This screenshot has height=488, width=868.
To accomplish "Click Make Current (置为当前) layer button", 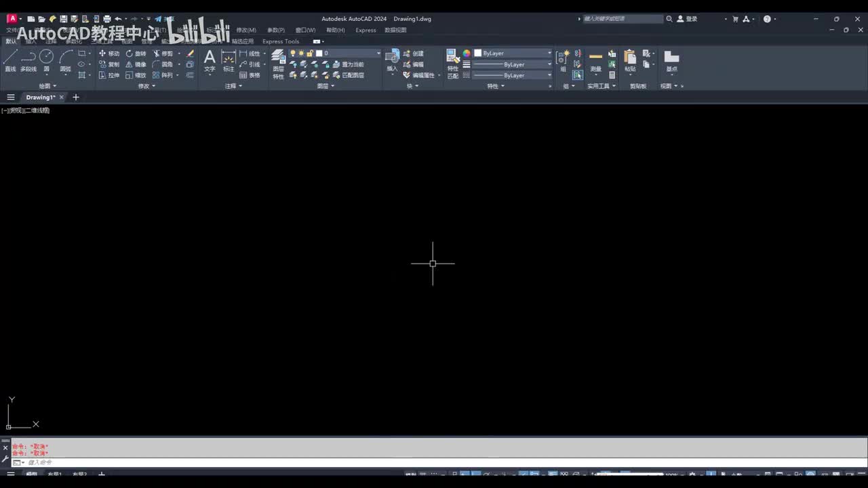I will 348,64.
